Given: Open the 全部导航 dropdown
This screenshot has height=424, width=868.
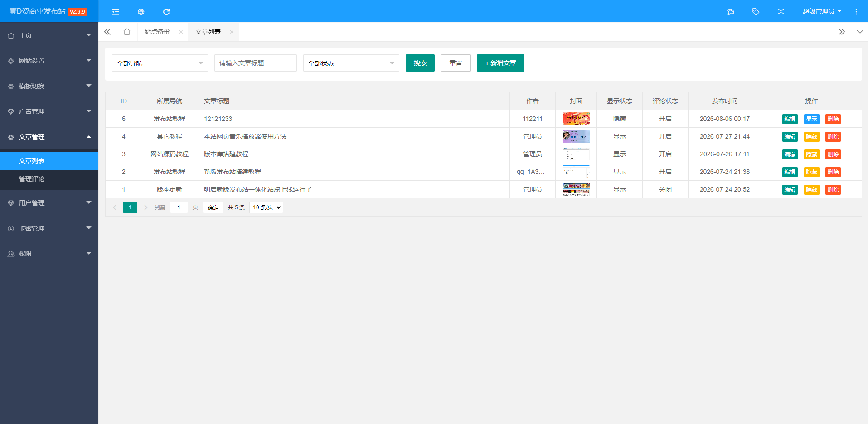Looking at the screenshot, I should pos(160,63).
